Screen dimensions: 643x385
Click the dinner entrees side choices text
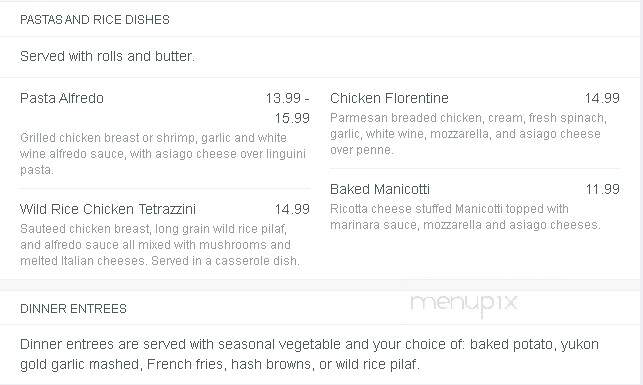309,354
